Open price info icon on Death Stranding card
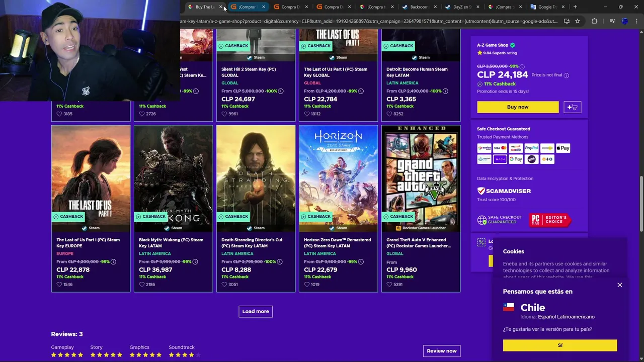 (x=281, y=262)
